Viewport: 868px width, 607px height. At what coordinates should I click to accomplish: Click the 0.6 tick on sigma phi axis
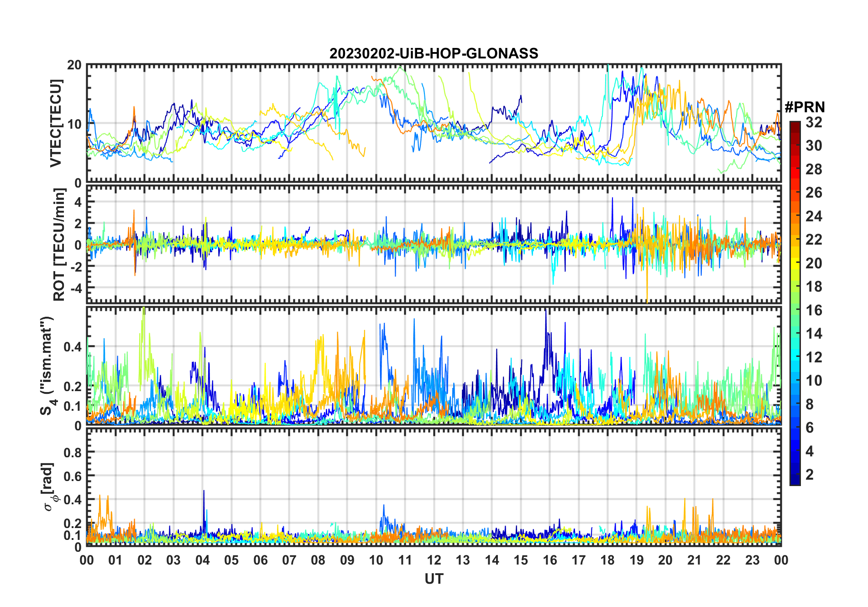pos(73,476)
